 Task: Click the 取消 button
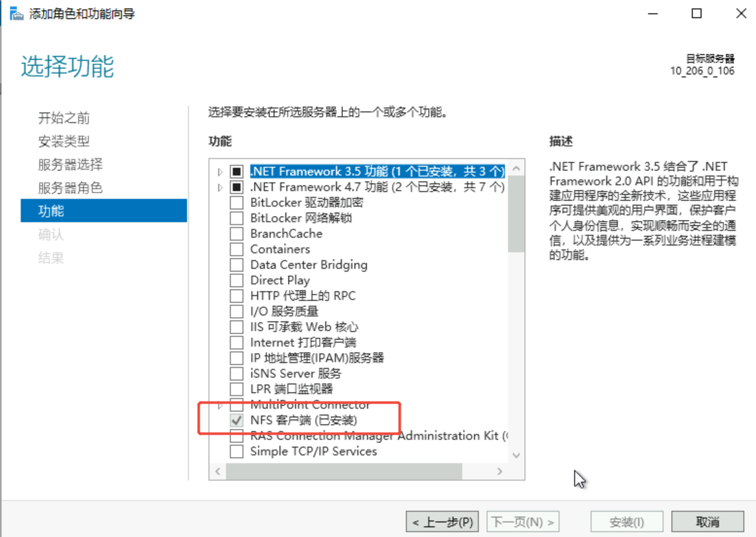tap(707, 521)
